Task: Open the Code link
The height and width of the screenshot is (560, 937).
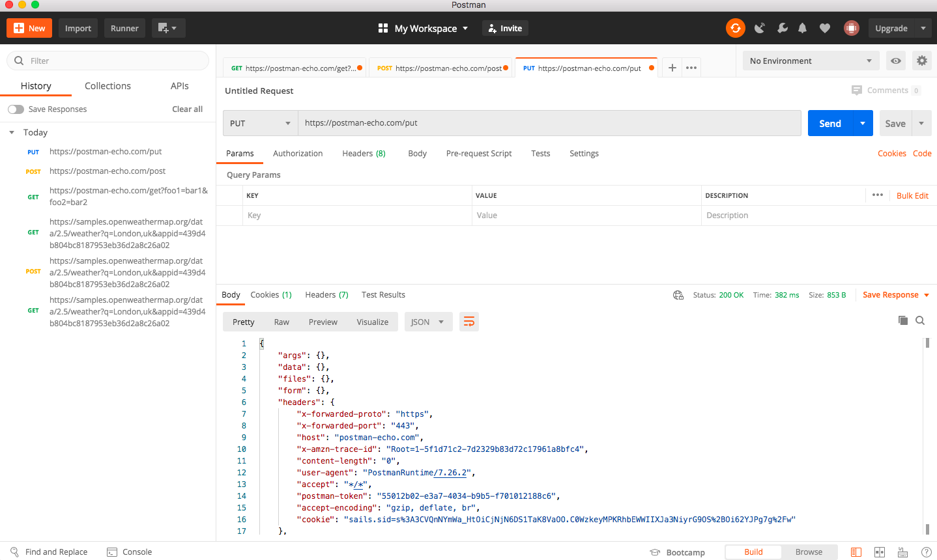Action: coord(922,154)
